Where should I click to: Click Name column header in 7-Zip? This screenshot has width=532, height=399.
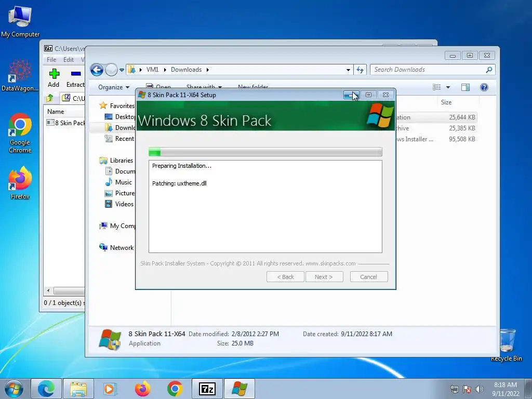[x=56, y=112]
